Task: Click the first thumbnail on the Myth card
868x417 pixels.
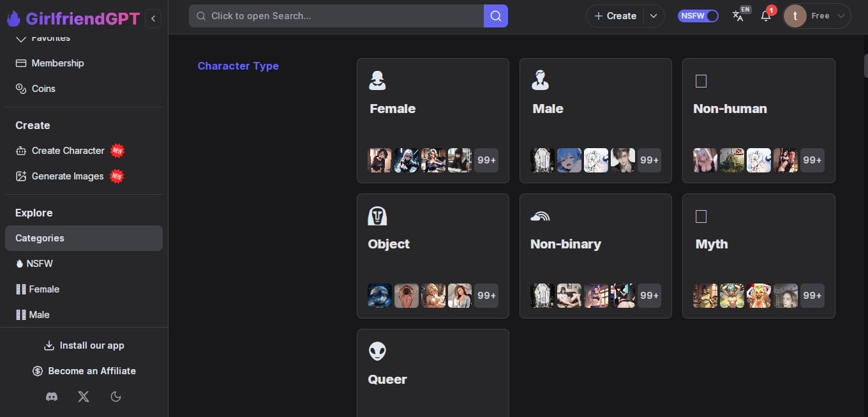Action: tap(705, 296)
